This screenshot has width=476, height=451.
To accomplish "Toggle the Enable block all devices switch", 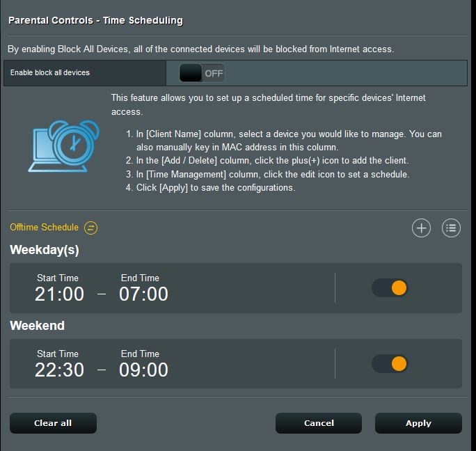I will tap(203, 73).
